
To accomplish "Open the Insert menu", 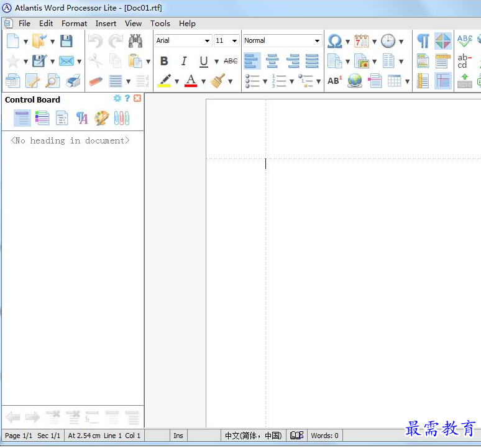I will click(106, 24).
